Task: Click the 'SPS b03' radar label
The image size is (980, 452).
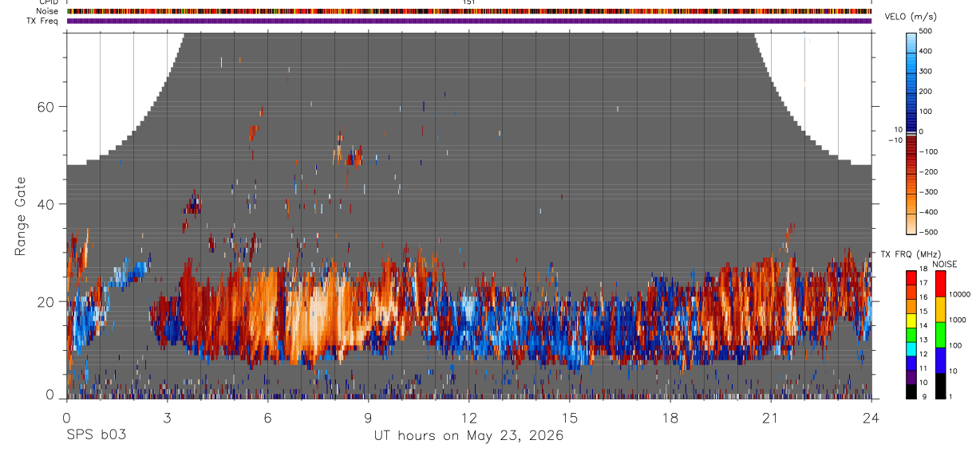Action: (95, 435)
